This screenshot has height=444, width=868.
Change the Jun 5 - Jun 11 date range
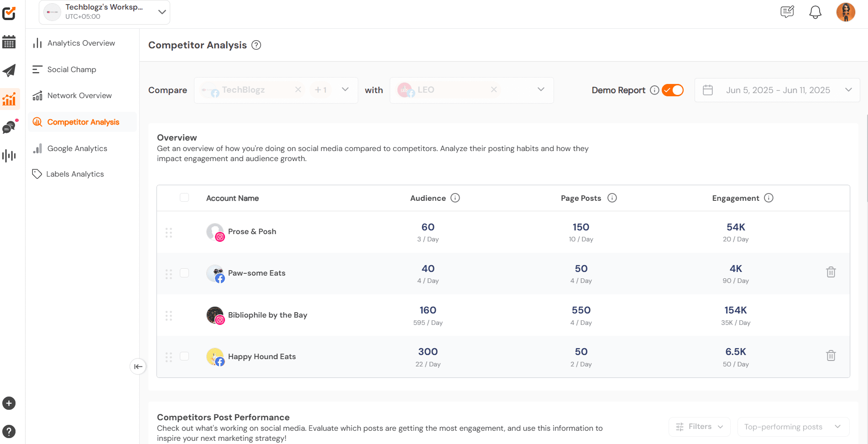pyautogui.click(x=778, y=90)
